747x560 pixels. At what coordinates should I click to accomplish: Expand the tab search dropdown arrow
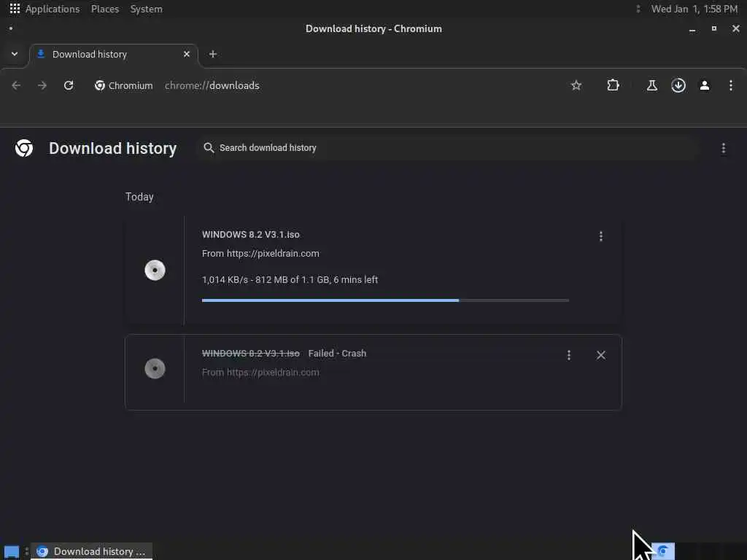click(x=15, y=54)
